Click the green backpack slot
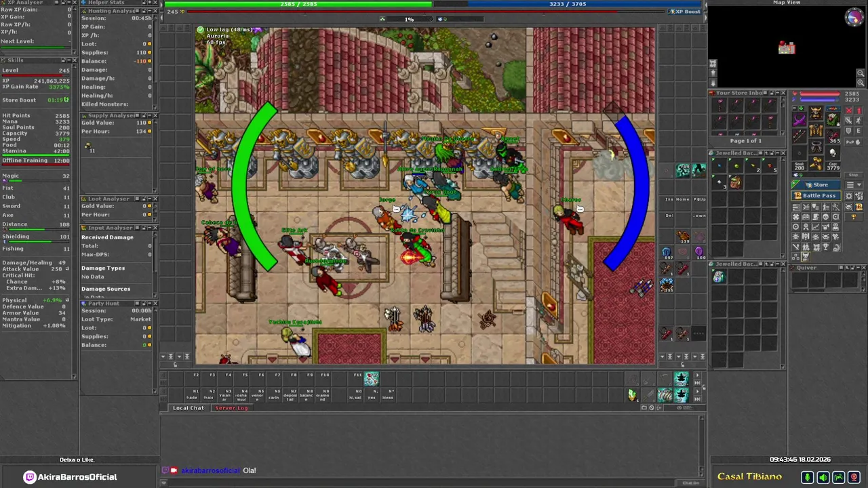The width and height of the screenshot is (868, 488). click(x=833, y=119)
